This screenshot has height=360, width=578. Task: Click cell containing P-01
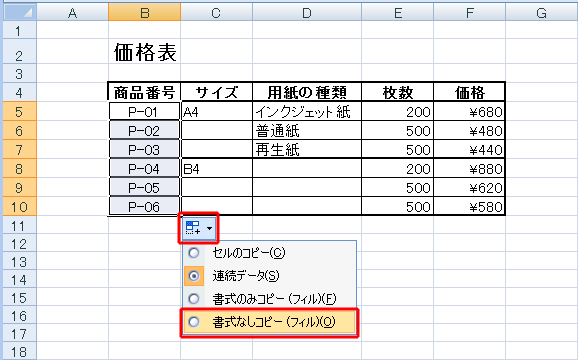144,111
